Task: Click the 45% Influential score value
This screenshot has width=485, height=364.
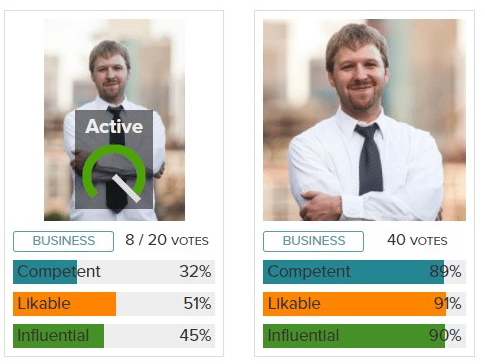Action: point(195,335)
